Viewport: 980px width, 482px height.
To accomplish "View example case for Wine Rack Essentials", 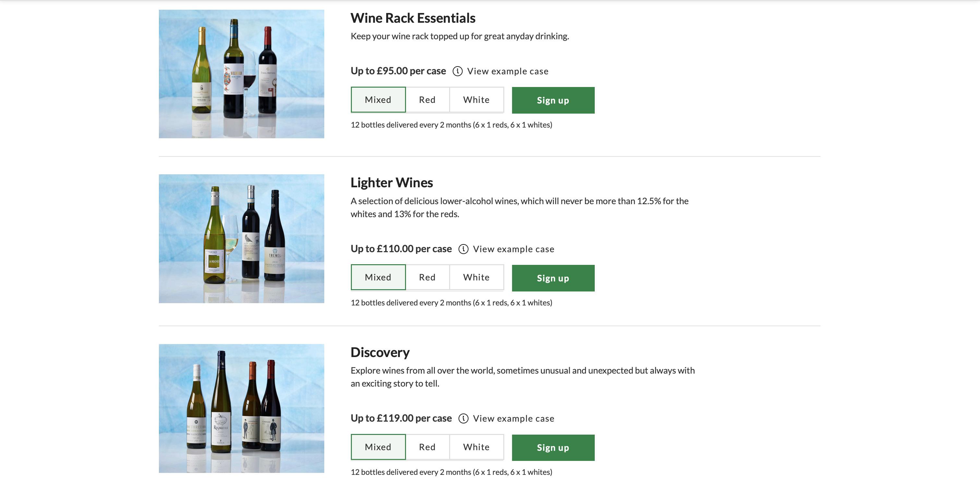I will 508,71.
